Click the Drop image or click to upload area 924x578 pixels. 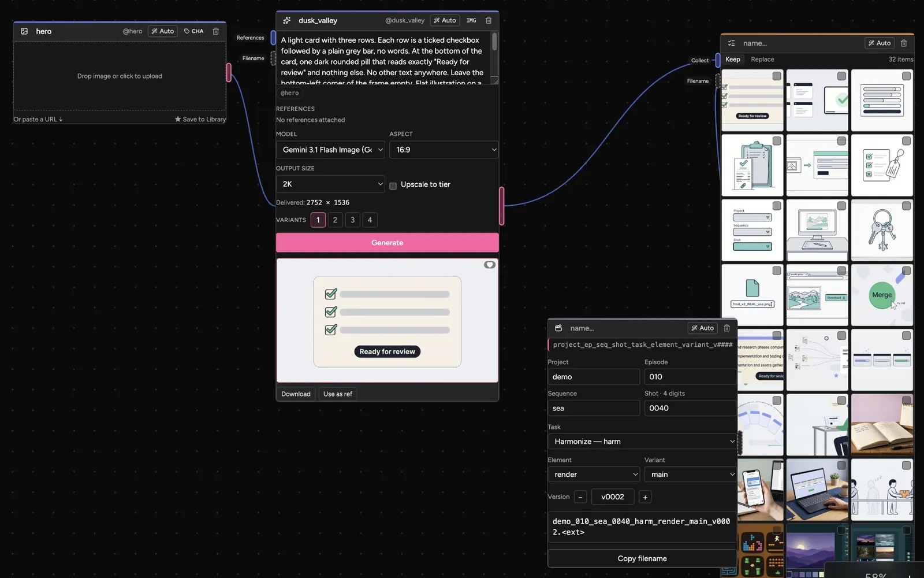[120, 76]
